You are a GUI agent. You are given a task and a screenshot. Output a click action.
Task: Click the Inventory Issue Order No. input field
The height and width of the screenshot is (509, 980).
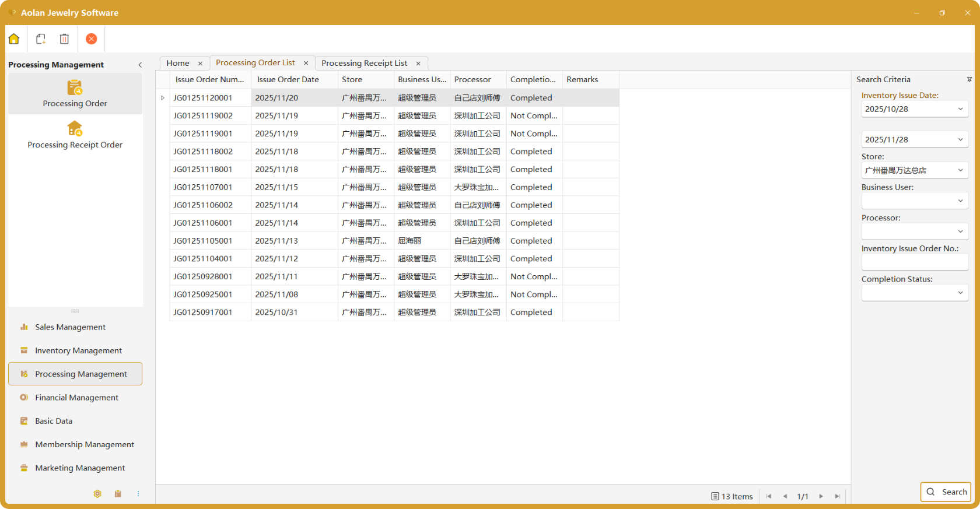point(914,262)
